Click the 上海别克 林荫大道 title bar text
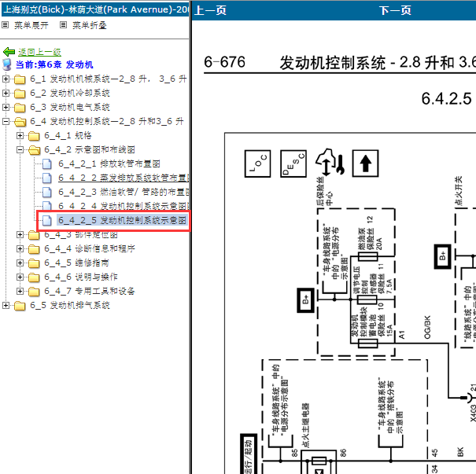476x474 pixels. [x=95, y=9]
